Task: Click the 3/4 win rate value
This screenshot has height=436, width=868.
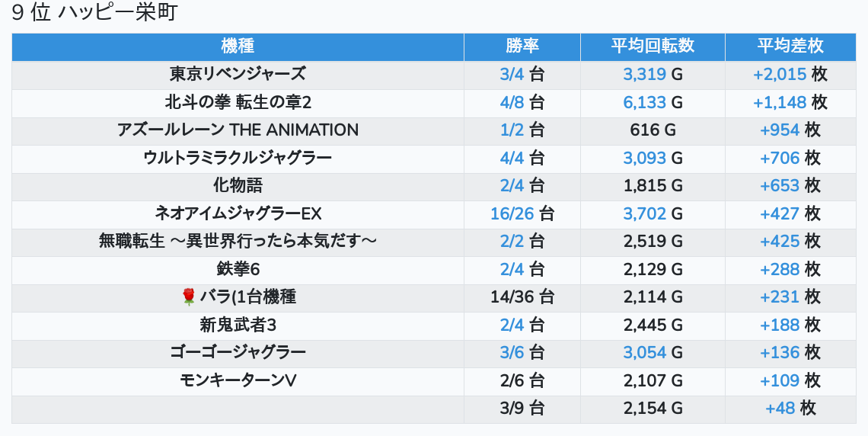Action: tap(512, 75)
